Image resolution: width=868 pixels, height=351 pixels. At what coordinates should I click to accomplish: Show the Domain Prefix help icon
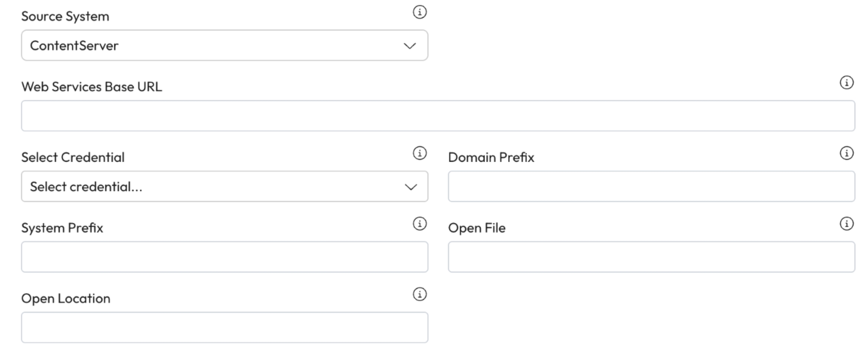pyautogui.click(x=847, y=153)
